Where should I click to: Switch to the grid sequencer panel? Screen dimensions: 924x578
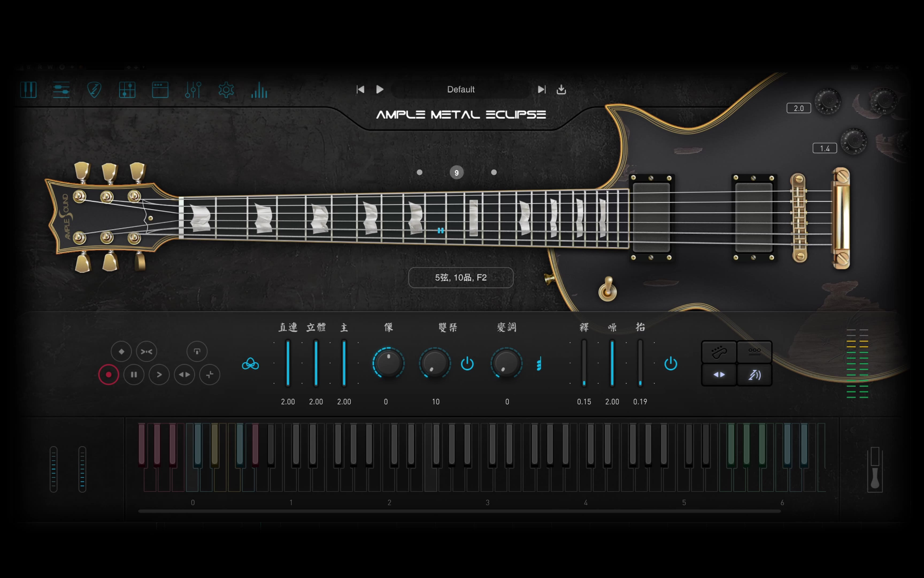coord(127,90)
